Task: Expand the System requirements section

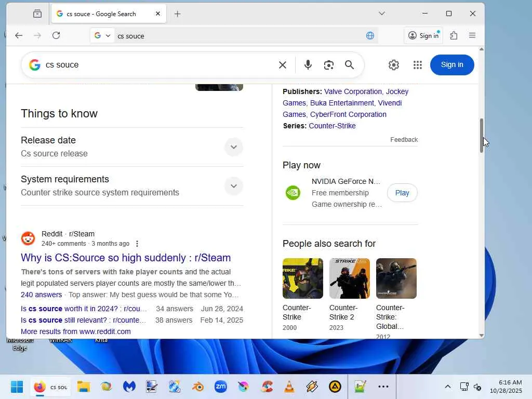Action: click(234, 186)
